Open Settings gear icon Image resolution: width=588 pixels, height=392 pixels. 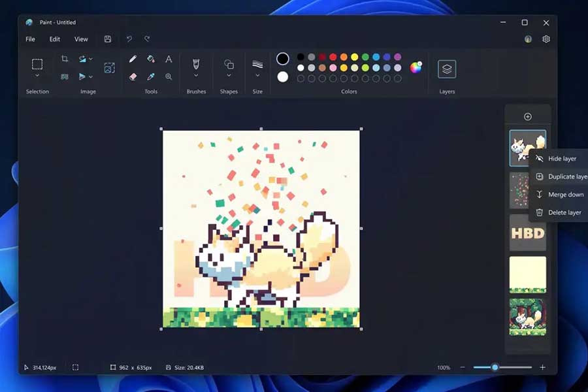click(x=546, y=39)
